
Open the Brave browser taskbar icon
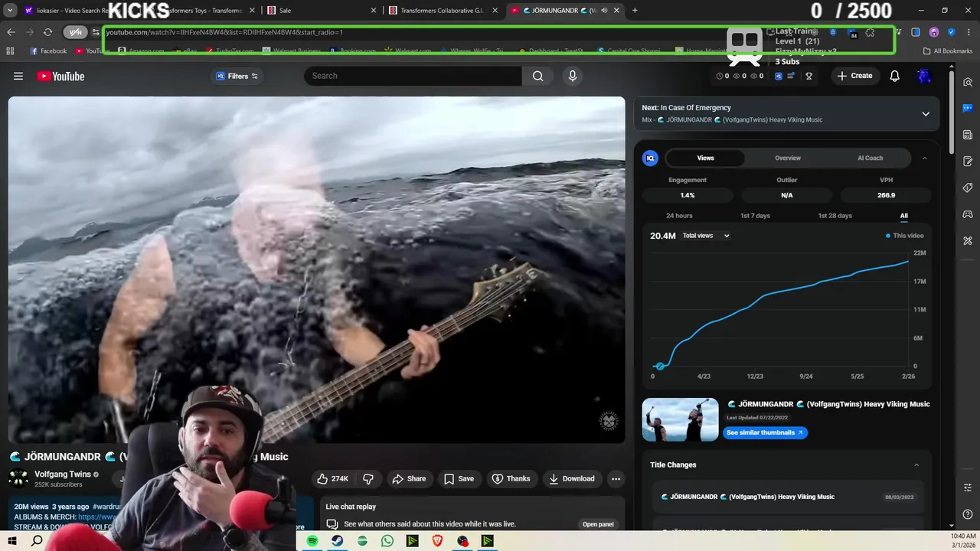tap(437, 541)
